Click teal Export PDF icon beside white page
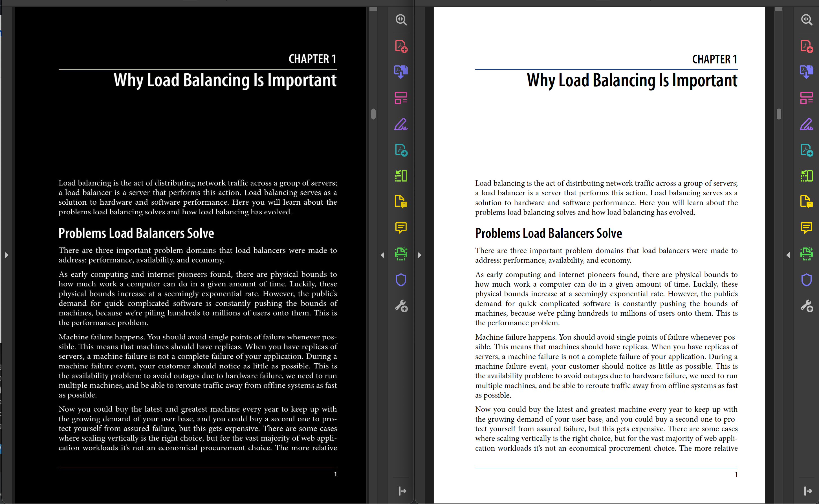 tap(807, 150)
